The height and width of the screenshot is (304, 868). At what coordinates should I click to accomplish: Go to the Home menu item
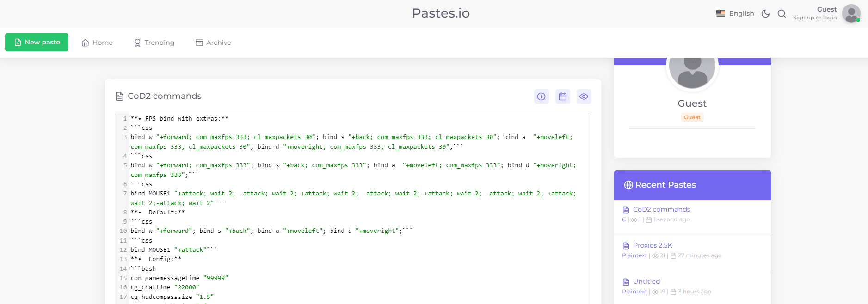tap(97, 43)
